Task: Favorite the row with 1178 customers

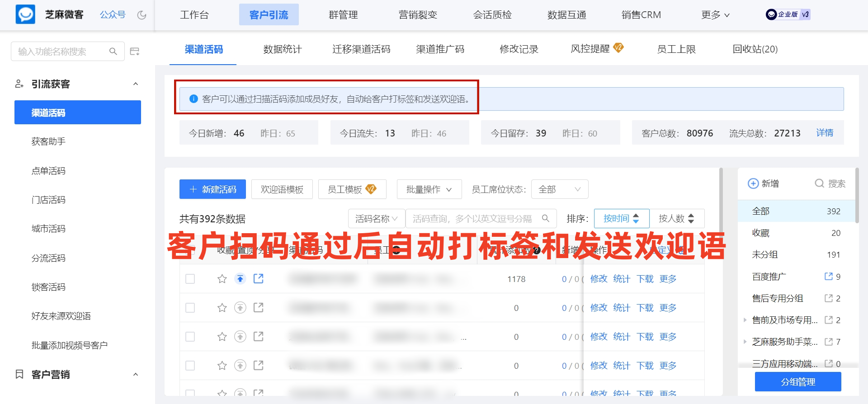Action: pos(222,279)
